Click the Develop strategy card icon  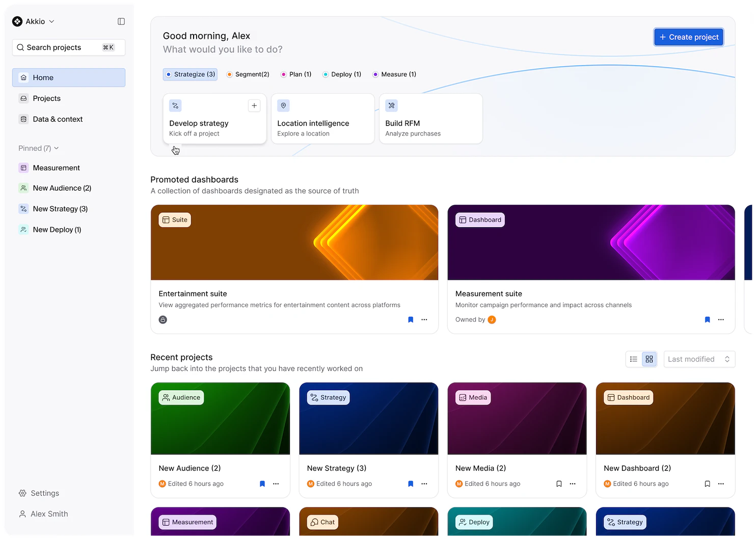175,105
